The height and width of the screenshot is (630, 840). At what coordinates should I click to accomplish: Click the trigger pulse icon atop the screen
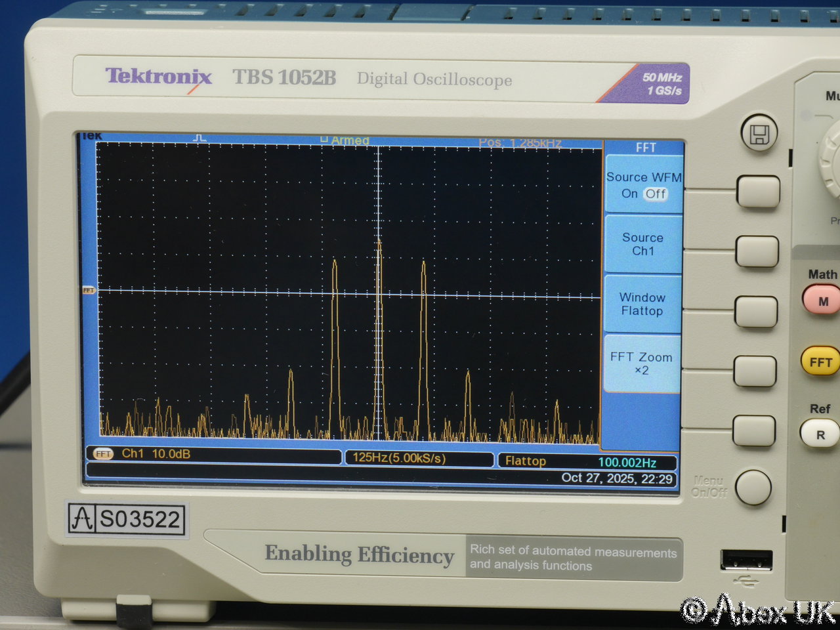pos(200,138)
